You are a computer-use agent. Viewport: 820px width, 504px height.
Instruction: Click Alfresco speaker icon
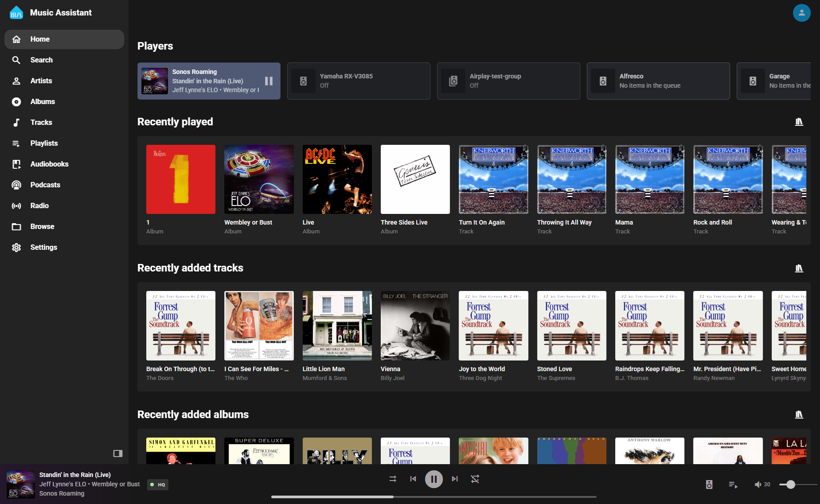click(603, 81)
